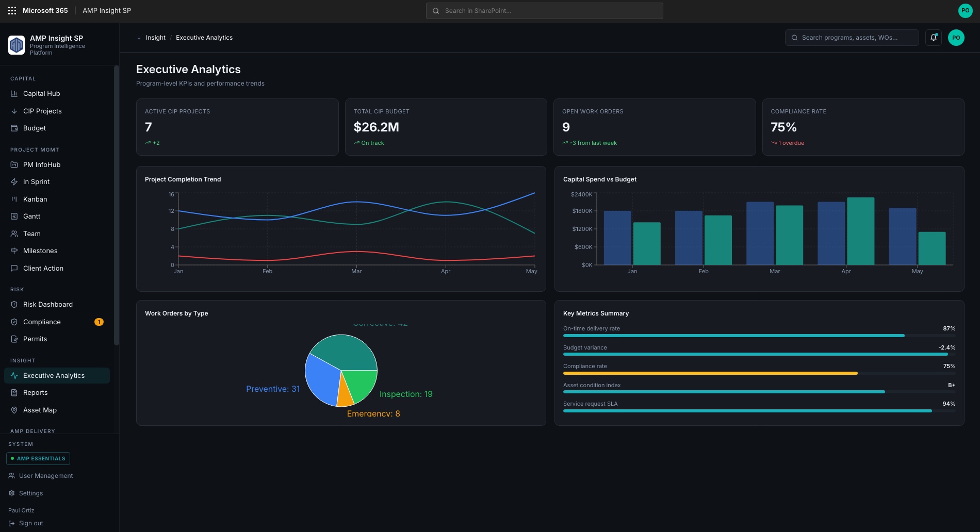Image resolution: width=980 pixels, height=532 pixels.
Task: Click the Sign out door icon
Action: click(x=11, y=523)
